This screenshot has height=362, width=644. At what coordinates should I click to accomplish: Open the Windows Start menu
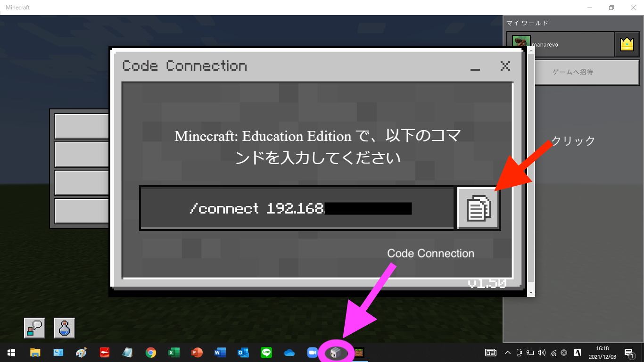pos(11,352)
